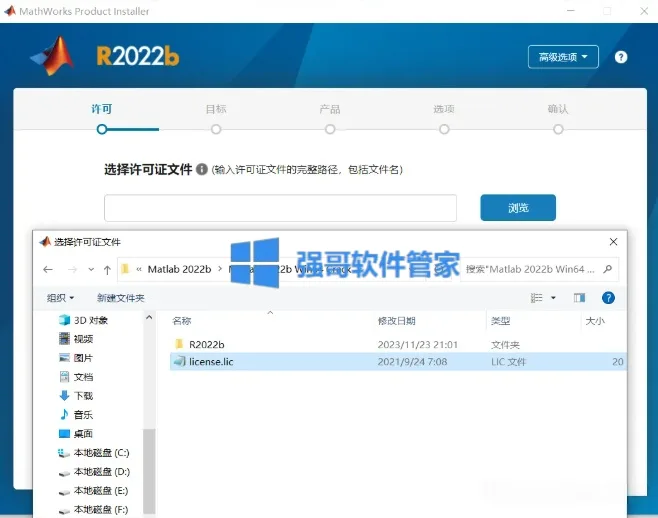
Task: Click the navigation pane scrollbar thumb
Action: point(149,471)
